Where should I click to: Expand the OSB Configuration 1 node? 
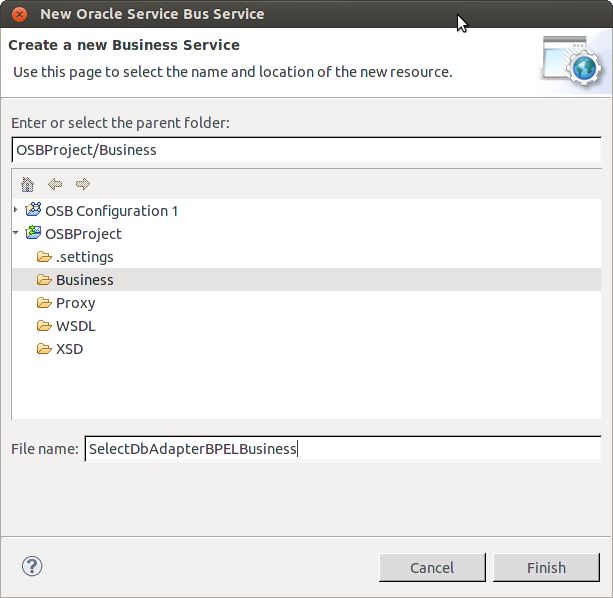click(x=16, y=210)
